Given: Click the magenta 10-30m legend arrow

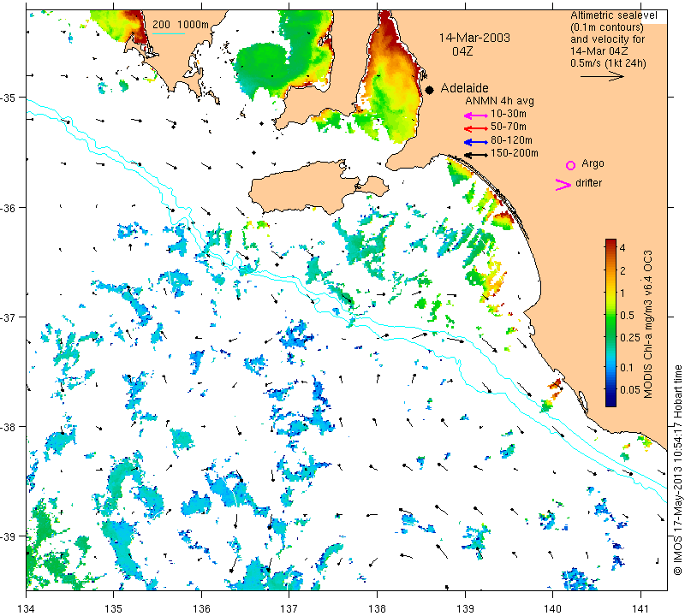Looking at the screenshot, I should tap(475, 115).
